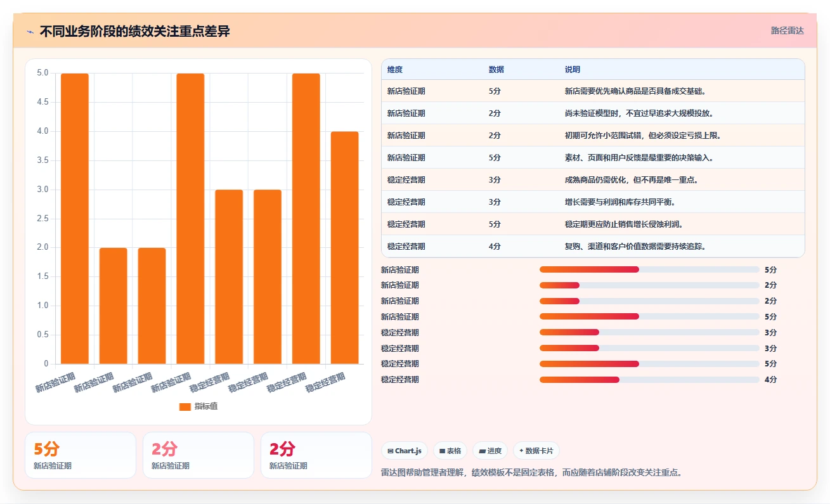Select the row 初期可允许小范围试错，但必须设定亏损上限。

[x=593, y=135]
